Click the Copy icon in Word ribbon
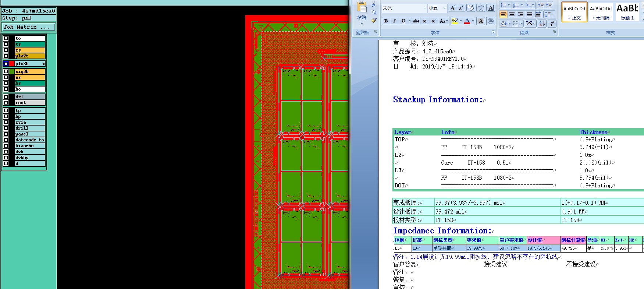 [374, 12]
